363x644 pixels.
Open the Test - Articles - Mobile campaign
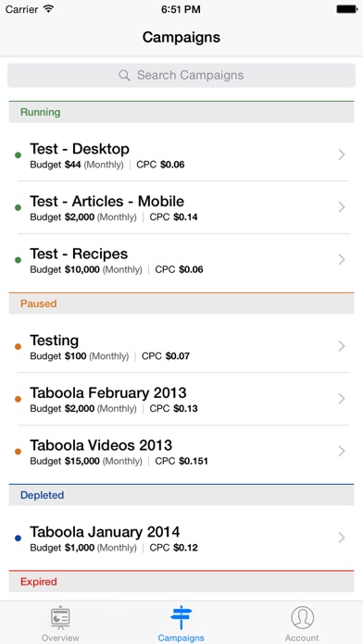pyautogui.click(x=181, y=207)
